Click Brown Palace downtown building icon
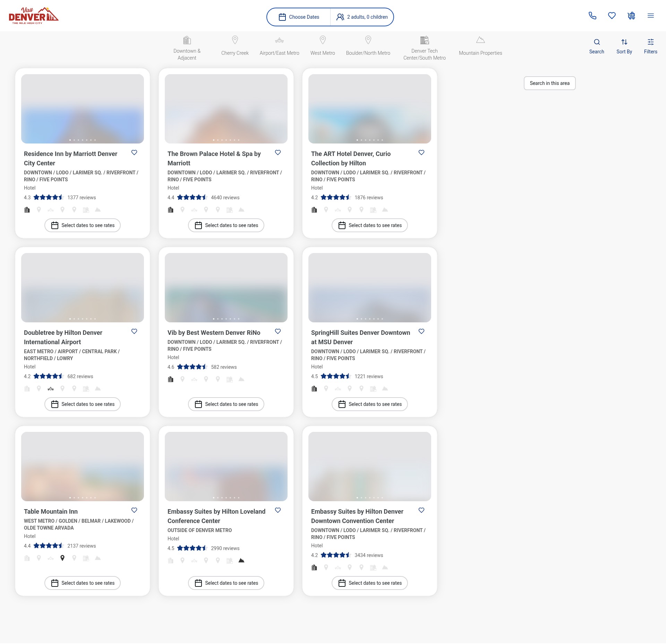 point(171,210)
